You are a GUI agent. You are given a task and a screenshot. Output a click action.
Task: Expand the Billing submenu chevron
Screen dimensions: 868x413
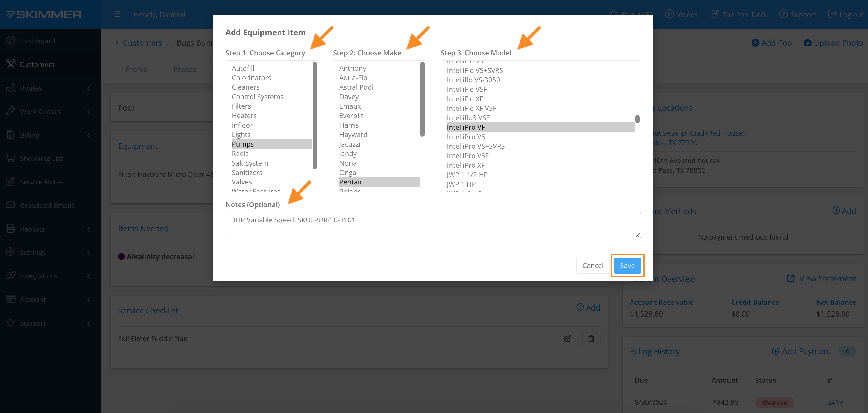(89, 135)
